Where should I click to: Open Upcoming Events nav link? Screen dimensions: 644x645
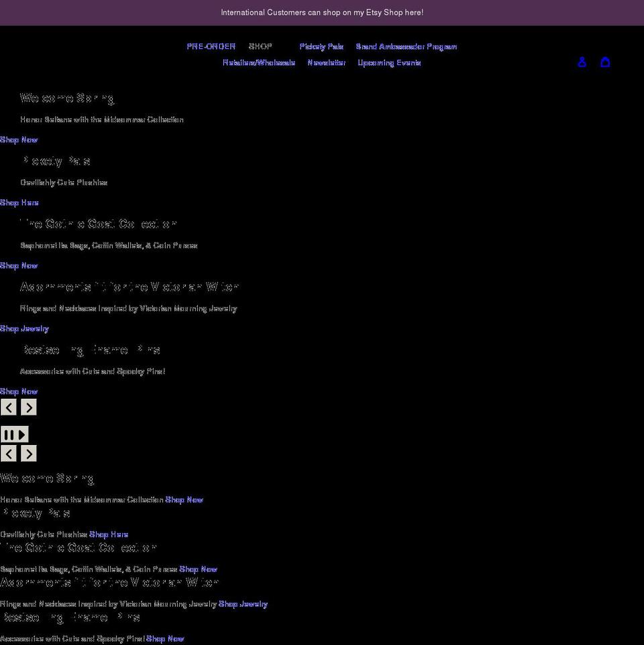point(389,62)
